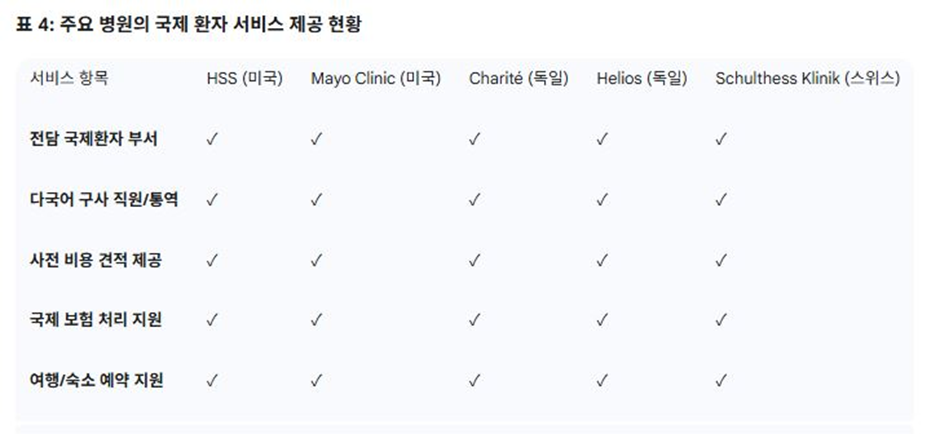940x434 pixels.
Task: Click HSS checkmark in 여행/숙소 예약 지원 row
Action: coord(212,380)
